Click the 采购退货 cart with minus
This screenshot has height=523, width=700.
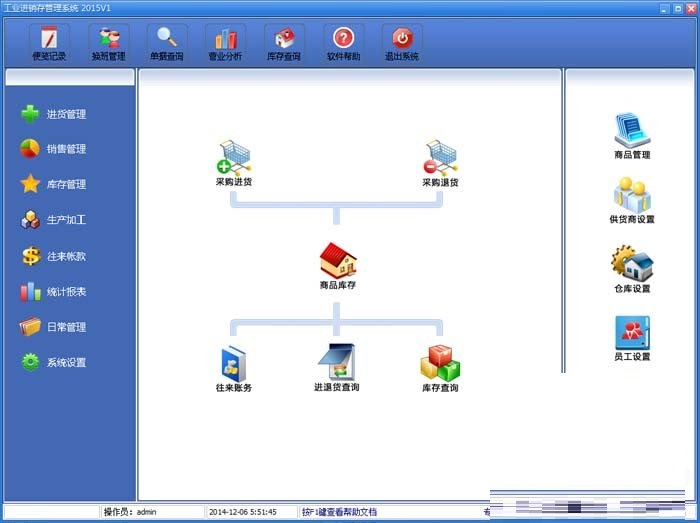coord(440,163)
